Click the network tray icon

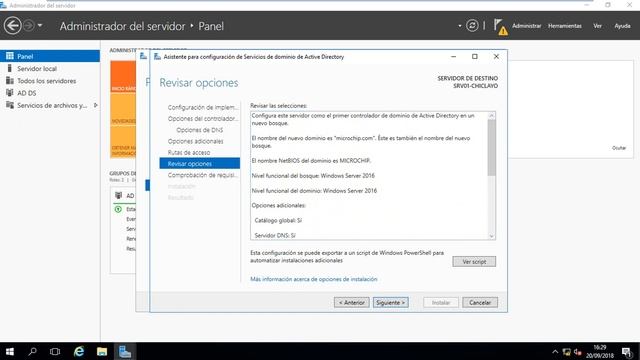coord(567,352)
